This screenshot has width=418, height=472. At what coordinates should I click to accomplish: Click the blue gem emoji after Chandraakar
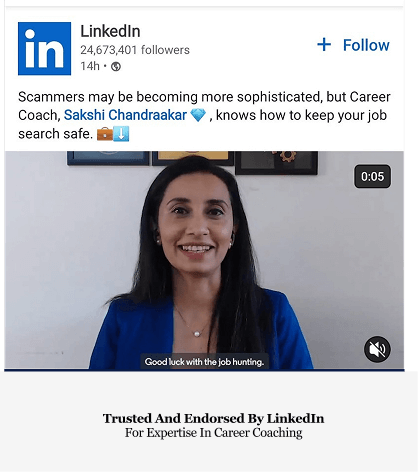click(x=198, y=115)
